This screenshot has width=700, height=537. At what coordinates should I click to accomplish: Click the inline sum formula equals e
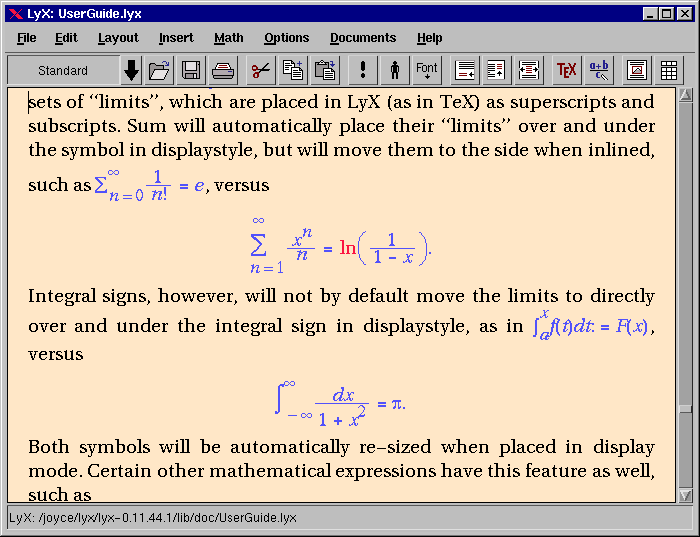[x=150, y=185]
